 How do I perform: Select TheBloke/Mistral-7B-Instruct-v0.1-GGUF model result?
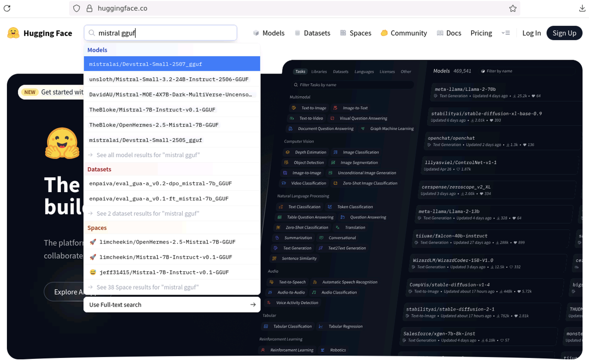tap(172, 109)
